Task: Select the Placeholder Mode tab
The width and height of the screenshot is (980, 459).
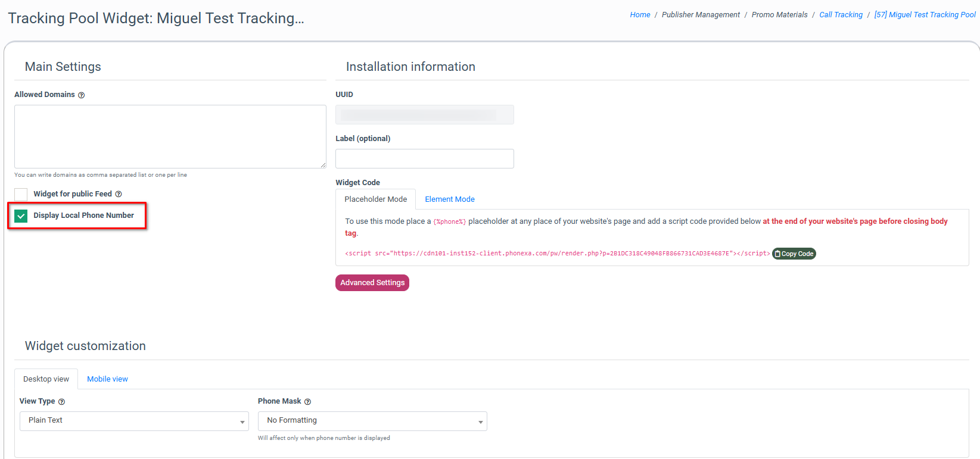Action: point(375,199)
